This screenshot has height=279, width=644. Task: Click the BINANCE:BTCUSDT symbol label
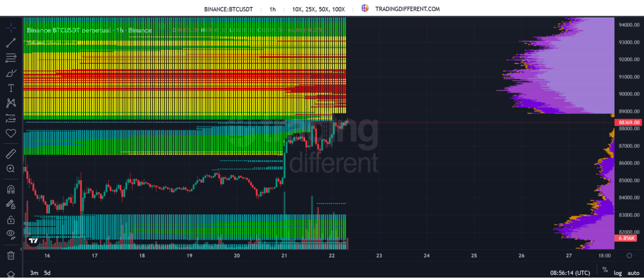pyautogui.click(x=228, y=9)
